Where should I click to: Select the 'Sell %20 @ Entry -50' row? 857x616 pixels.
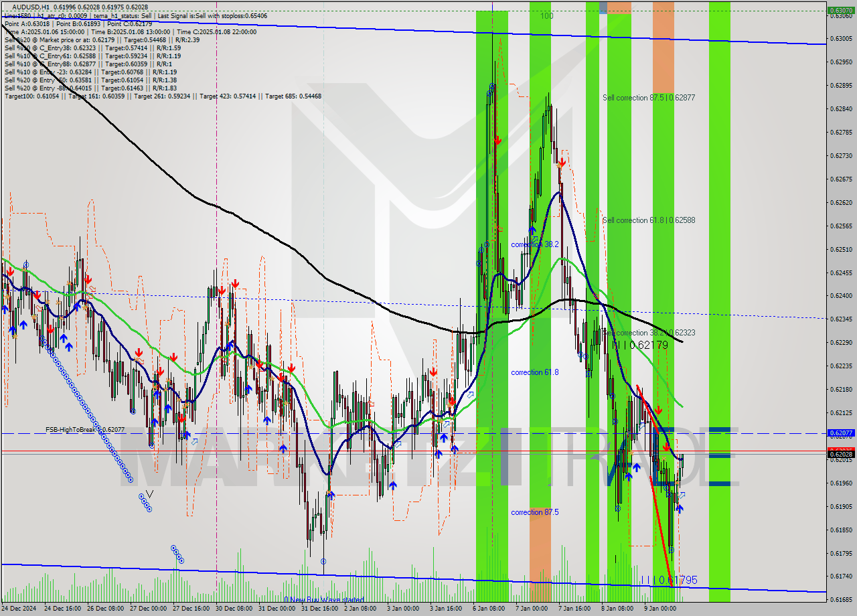point(90,80)
